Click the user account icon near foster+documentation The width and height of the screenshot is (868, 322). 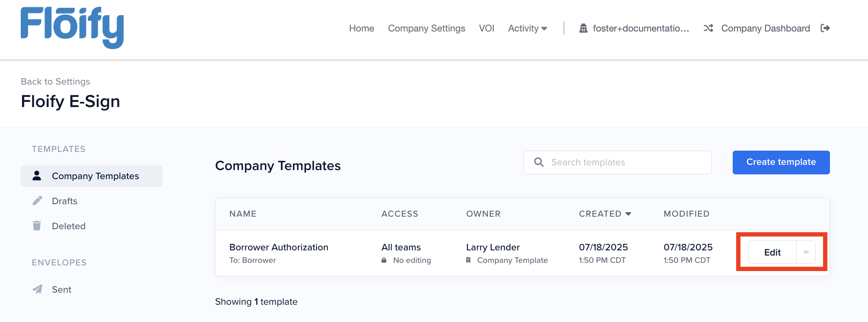(x=583, y=28)
